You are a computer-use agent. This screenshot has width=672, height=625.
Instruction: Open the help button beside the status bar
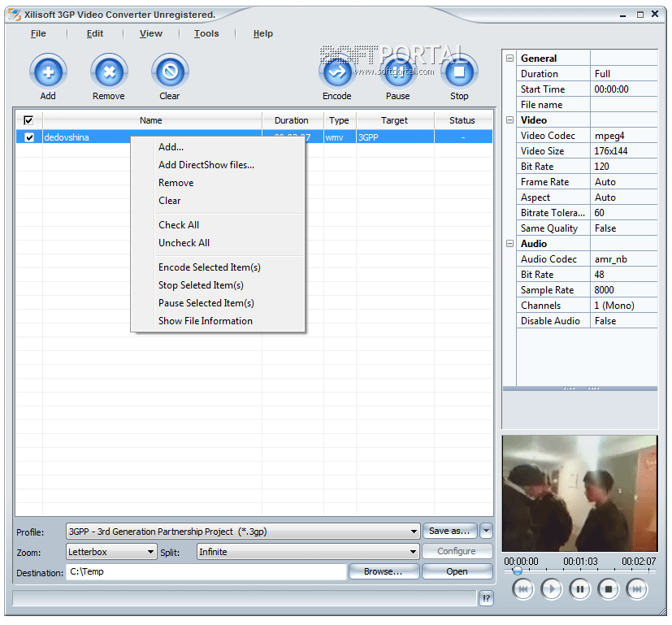point(486,598)
